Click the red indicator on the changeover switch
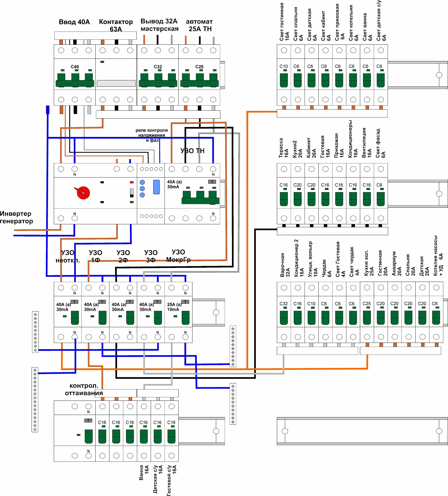448x496 pixels. 132,182
